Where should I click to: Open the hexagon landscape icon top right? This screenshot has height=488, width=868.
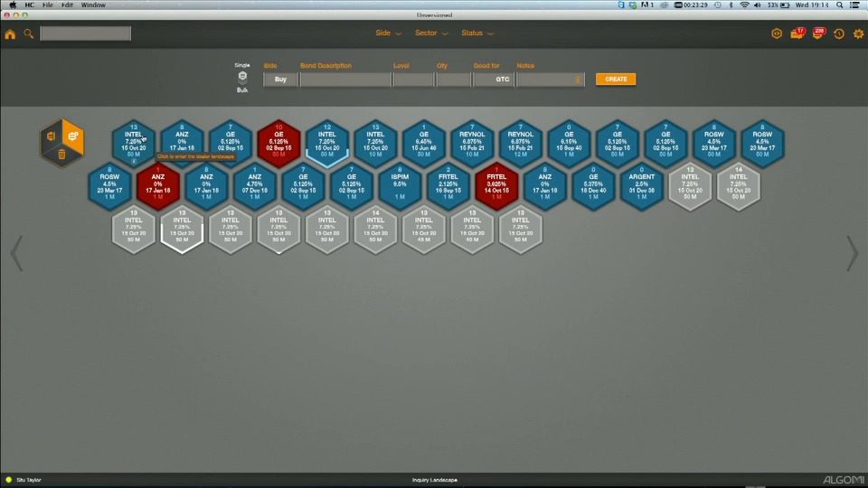[777, 33]
